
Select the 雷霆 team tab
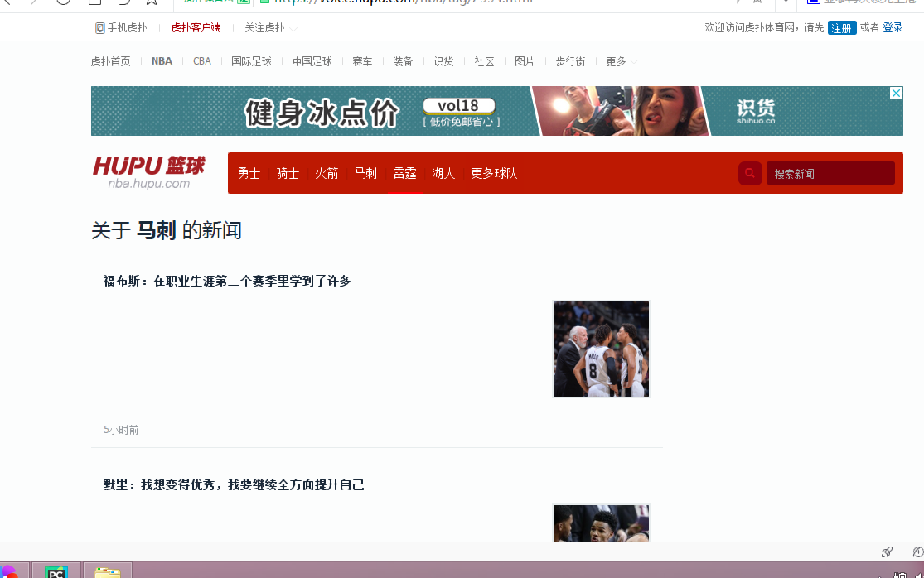pos(404,173)
